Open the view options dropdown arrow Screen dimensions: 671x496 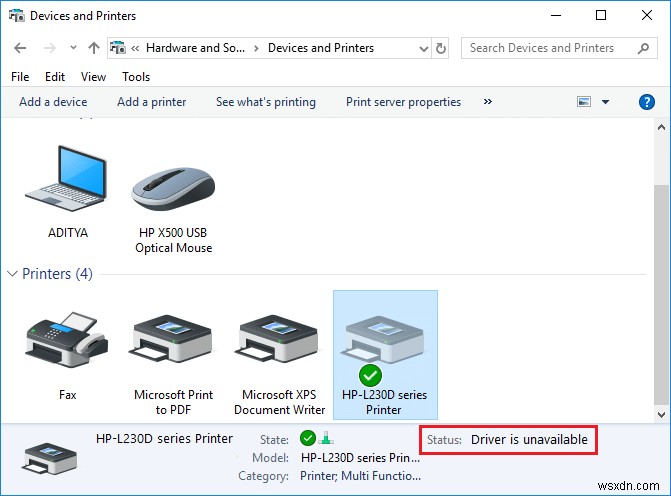point(605,102)
